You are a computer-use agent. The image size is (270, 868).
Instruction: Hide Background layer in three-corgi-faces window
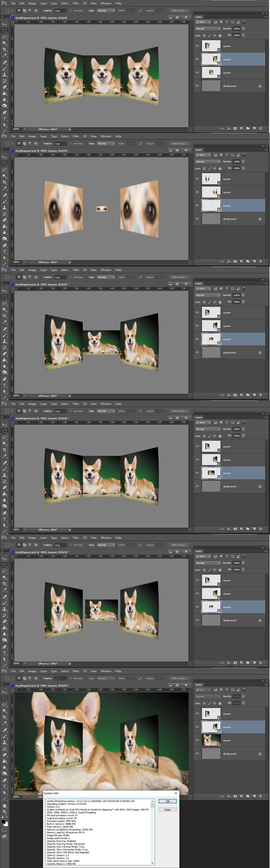click(197, 86)
